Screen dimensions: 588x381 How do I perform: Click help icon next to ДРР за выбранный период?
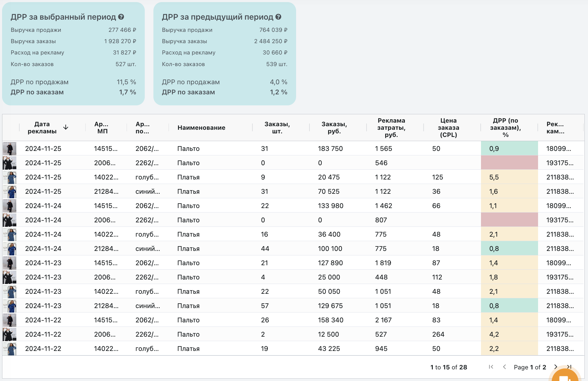click(x=121, y=17)
